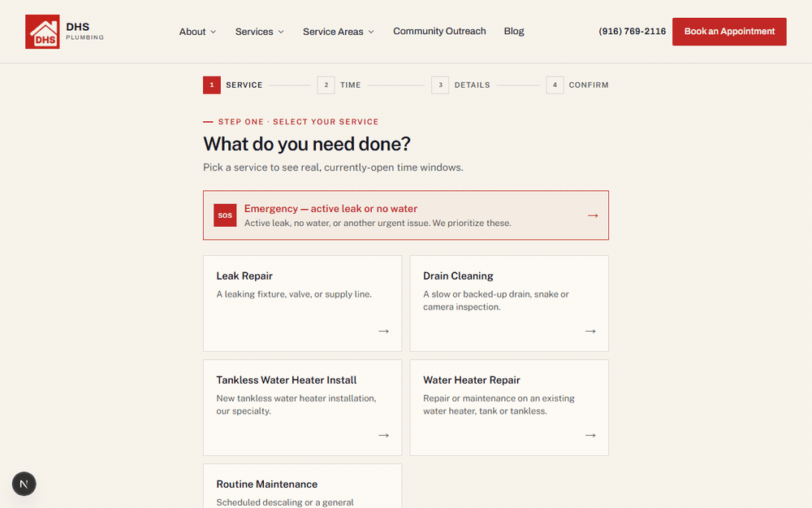The height and width of the screenshot is (508, 812).
Task: Open the Next.js dev tools badge
Action: tap(24, 484)
